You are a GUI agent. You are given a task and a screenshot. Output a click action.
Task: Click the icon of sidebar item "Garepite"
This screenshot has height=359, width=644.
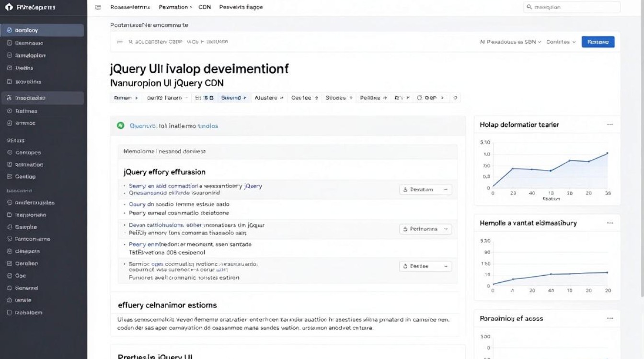pyautogui.click(x=10, y=227)
